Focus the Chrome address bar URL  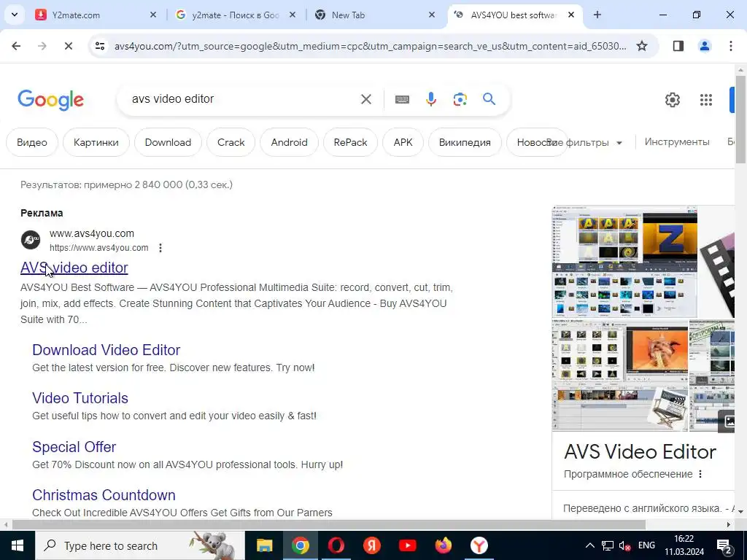click(371, 46)
